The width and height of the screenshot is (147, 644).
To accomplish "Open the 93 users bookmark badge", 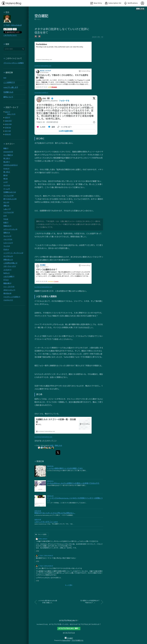I will coord(54,87).
